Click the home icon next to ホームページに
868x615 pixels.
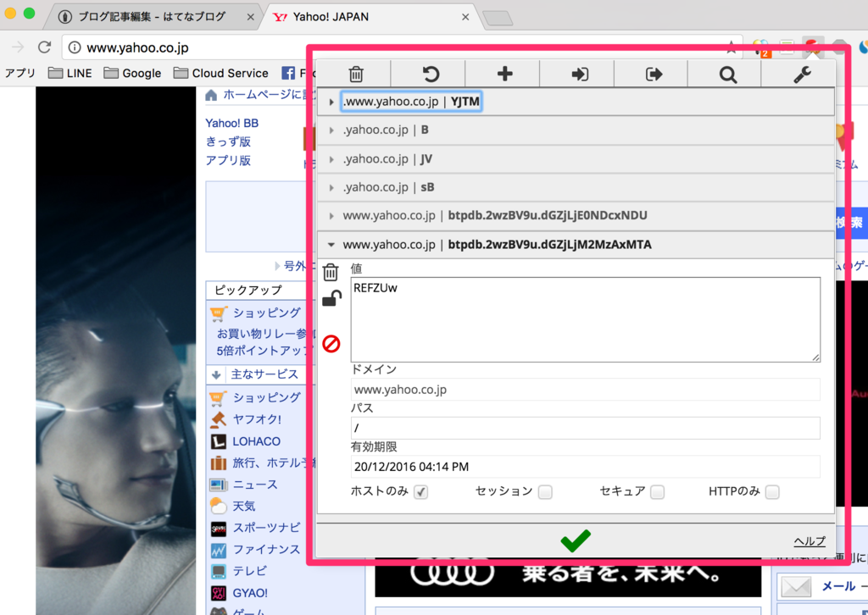pyautogui.click(x=211, y=95)
